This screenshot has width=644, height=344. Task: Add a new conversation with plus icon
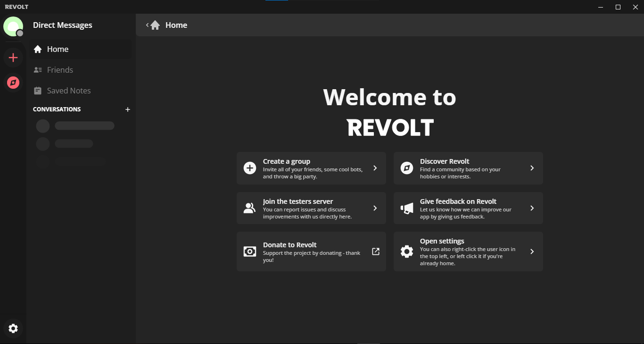click(x=127, y=109)
